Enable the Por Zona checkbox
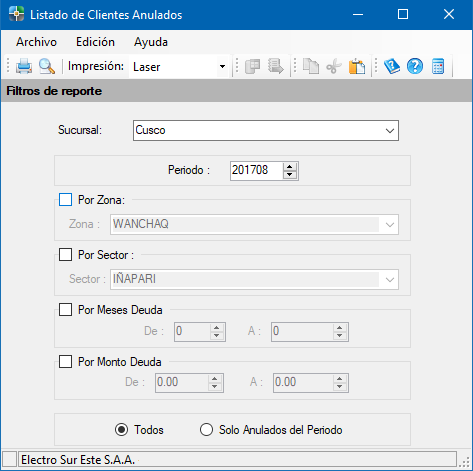The image size is (473, 471). pyautogui.click(x=65, y=200)
